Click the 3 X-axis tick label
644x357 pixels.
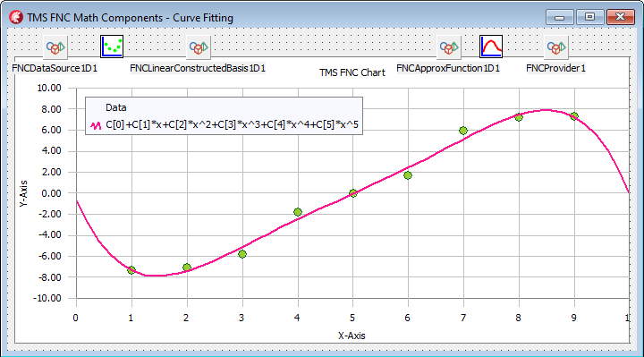point(241,318)
